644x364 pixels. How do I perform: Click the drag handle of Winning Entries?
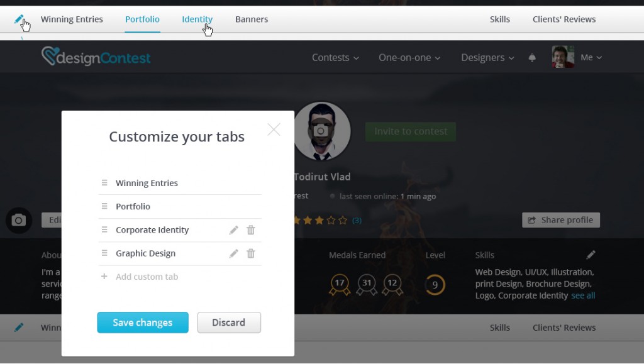(x=104, y=183)
